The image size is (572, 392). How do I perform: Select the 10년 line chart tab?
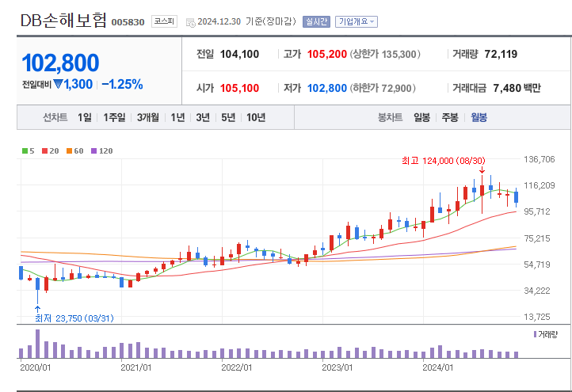tap(256, 117)
